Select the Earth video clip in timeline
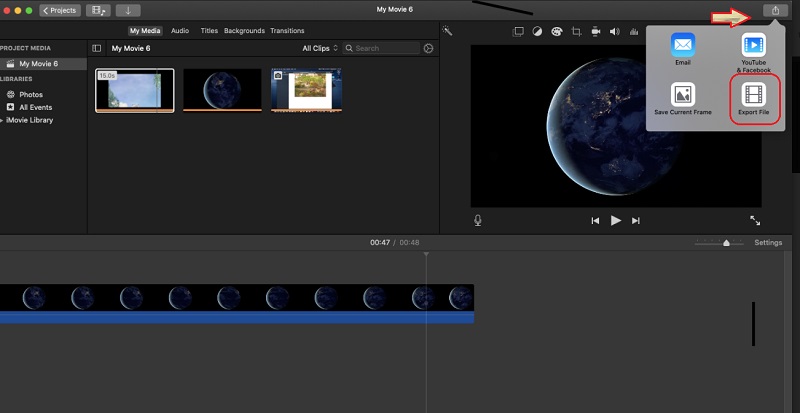 pos(237,298)
